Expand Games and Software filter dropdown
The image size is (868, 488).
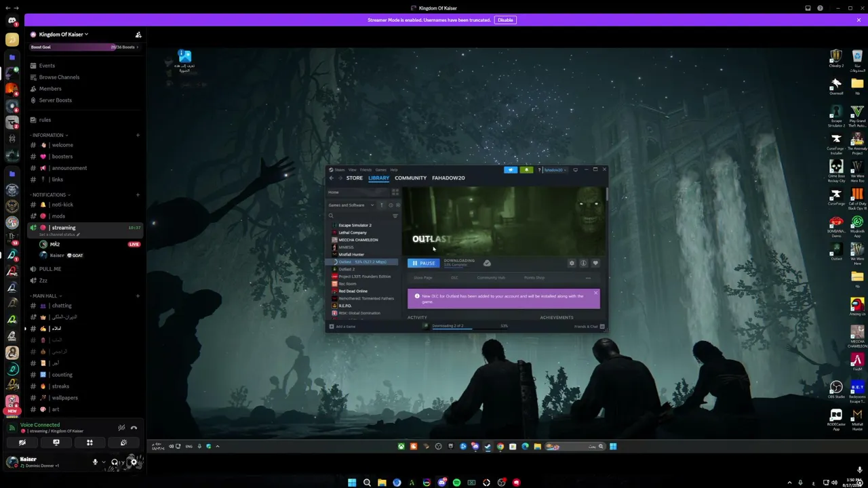351,205
